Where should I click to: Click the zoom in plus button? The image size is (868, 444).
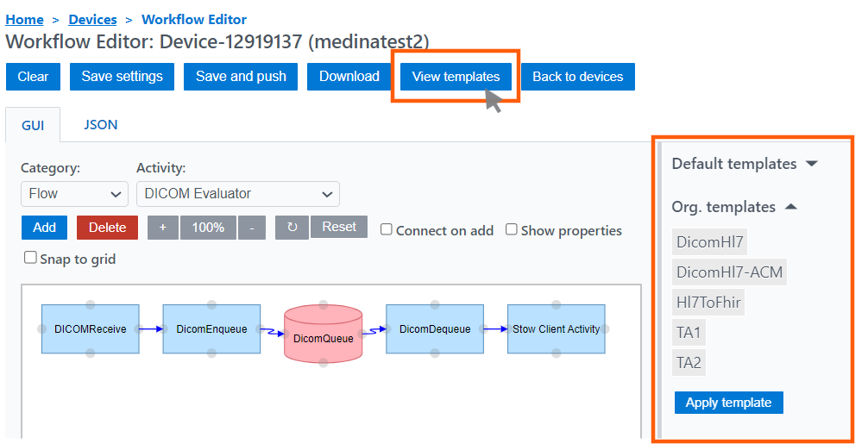pyautogui.click(x=163, y=228)
